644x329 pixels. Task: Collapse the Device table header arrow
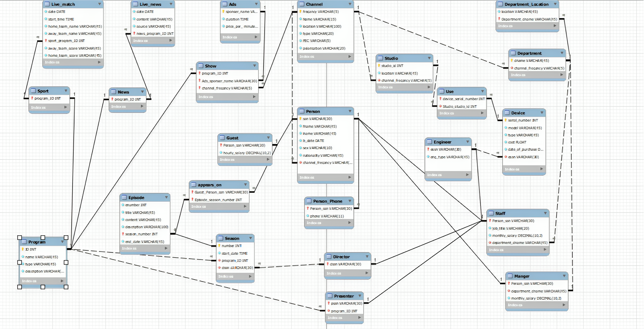click(x=542, y=113)
